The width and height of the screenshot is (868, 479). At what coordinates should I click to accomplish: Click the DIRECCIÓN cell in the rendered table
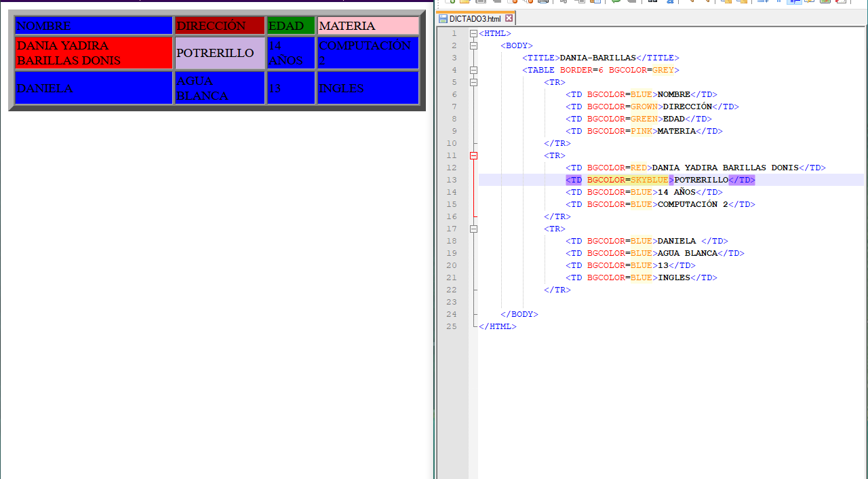(x=220, y=26)
